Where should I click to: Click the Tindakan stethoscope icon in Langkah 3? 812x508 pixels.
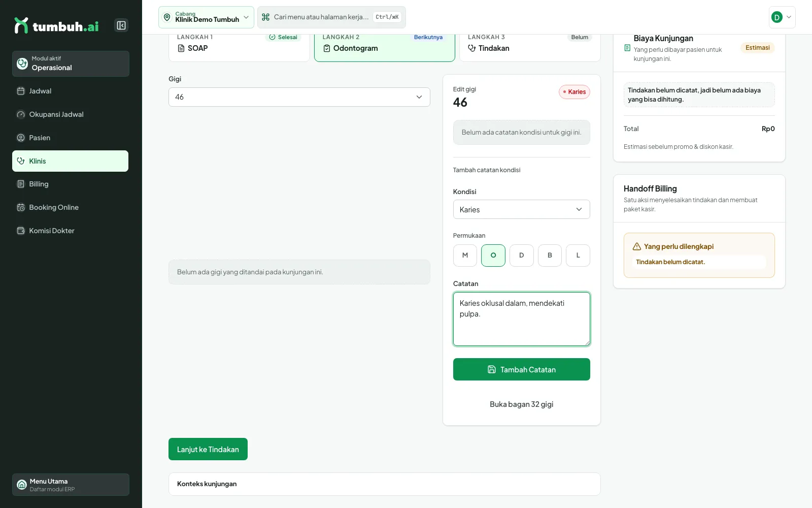pyautogui.click(x=472, y=48)
